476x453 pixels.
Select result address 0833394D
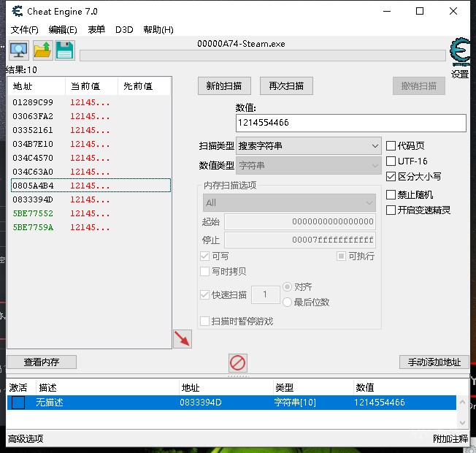click(x=33, y=199)
